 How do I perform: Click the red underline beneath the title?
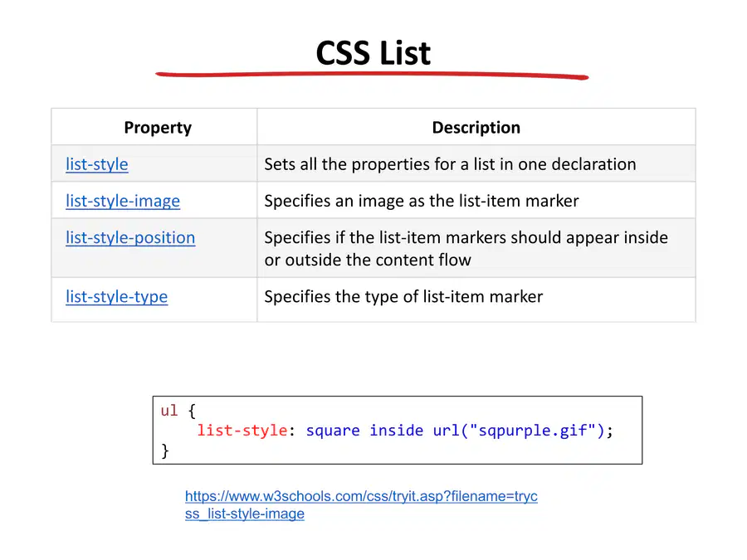point(372,75)
